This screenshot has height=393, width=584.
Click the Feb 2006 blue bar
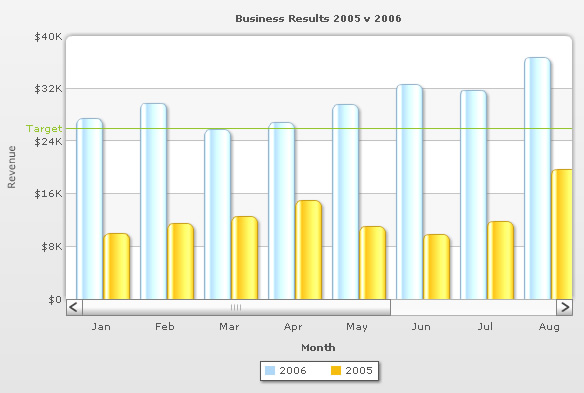153,201
